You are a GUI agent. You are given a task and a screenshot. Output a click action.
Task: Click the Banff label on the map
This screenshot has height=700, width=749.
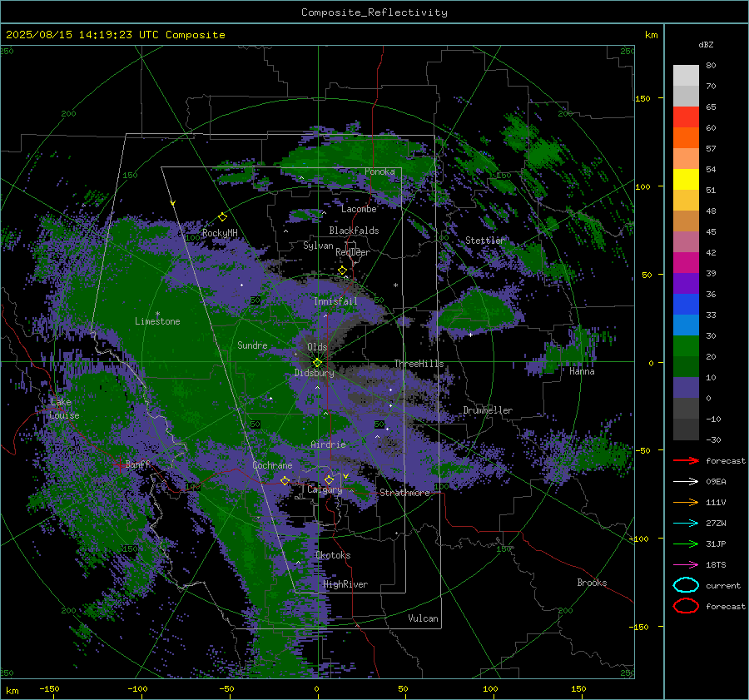pos(137,464)
